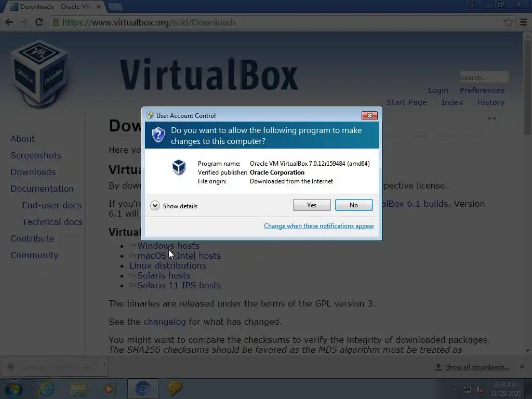532x399 pixels.
Task: Open the History navigation link
Action: point(491,102)
